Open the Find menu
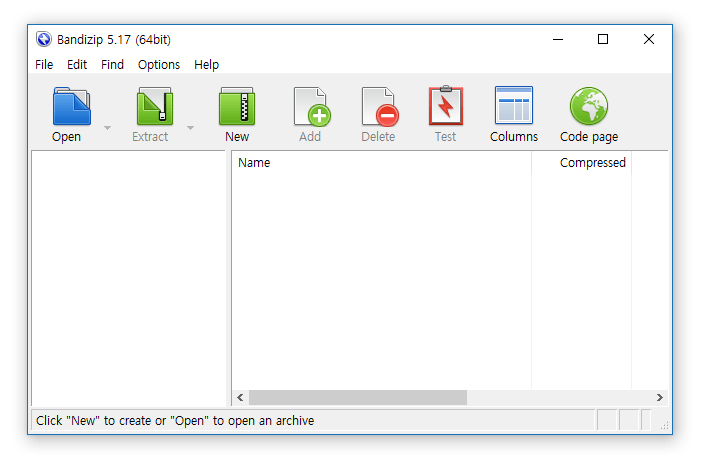The width and height of the screenshot is (711, 462). click(x=112, y=65)
